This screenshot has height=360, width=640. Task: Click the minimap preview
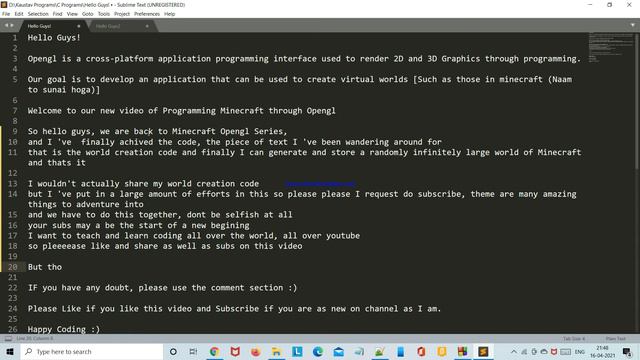[x=610, y=47]
